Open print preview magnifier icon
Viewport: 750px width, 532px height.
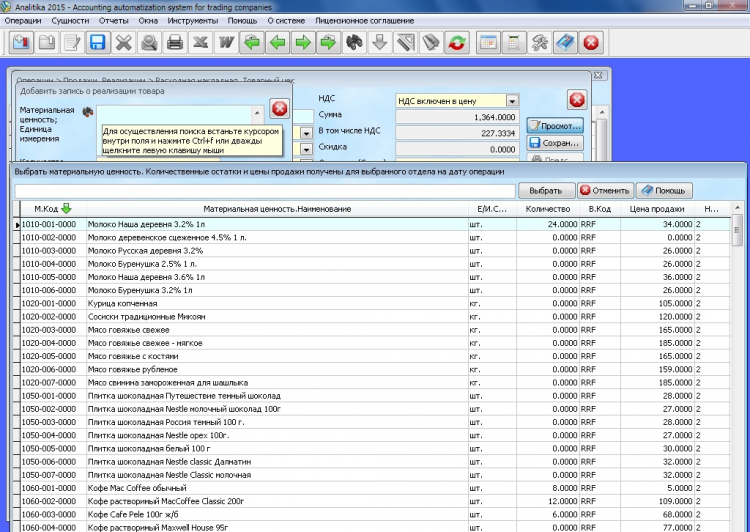(x=149, y=43)
